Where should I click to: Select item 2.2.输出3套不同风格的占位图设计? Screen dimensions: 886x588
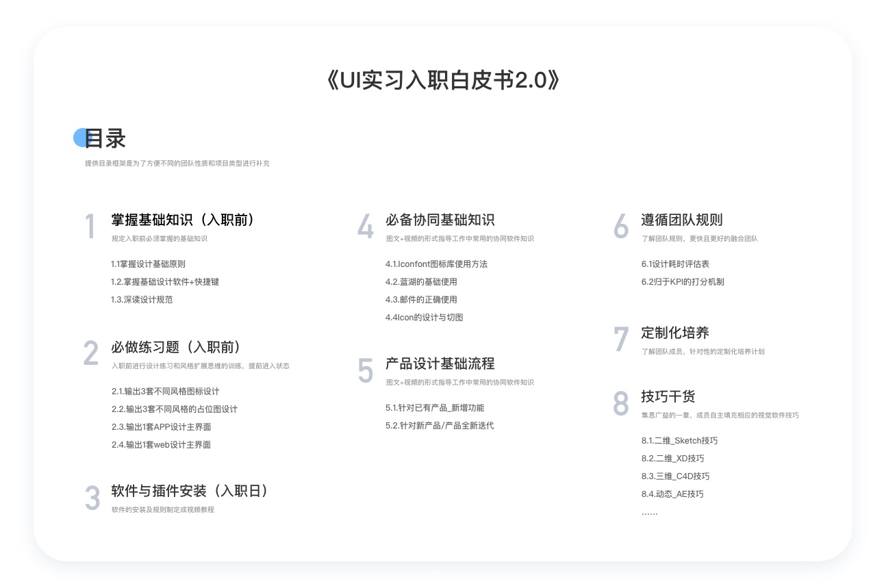(175, 409)
